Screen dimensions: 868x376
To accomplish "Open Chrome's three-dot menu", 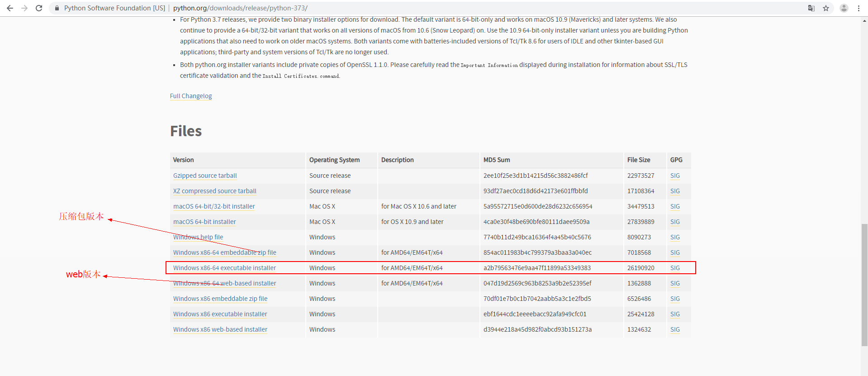I will [x=859, y=8].
